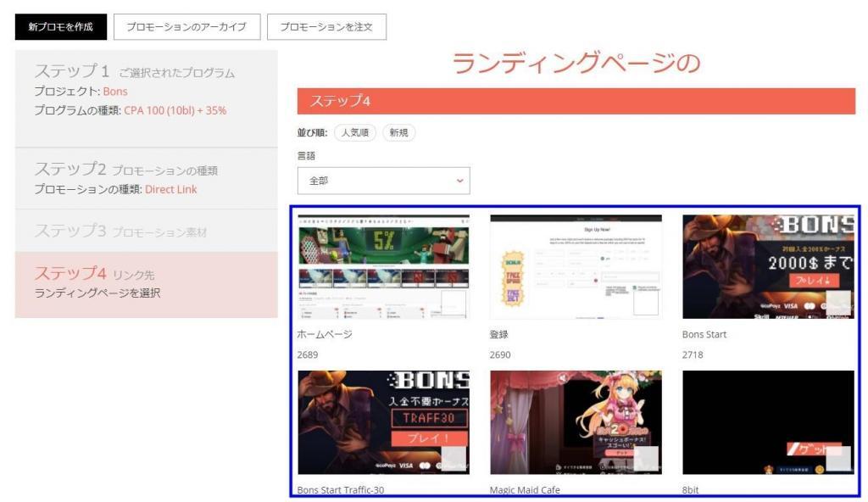Select ステップ3 プロモーション素材 step

point(146,231)
